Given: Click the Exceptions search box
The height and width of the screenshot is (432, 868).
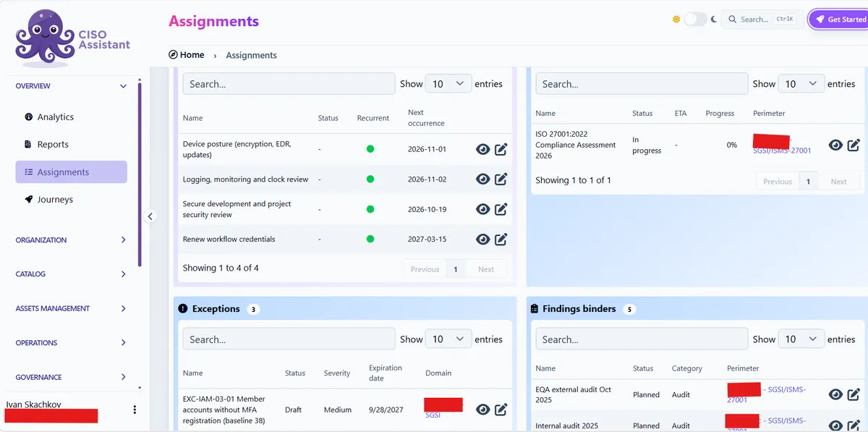Looking at the screenshot, I should coord(289,339).
